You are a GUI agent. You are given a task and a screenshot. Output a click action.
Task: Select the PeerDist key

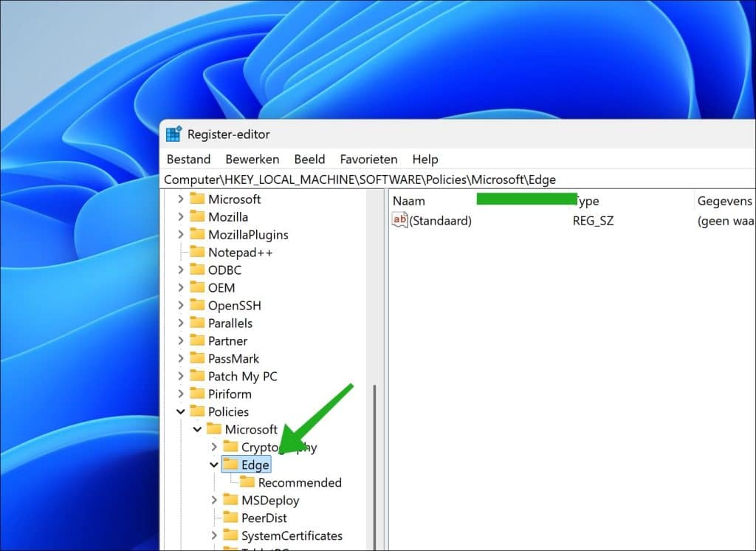click(264, 518)
